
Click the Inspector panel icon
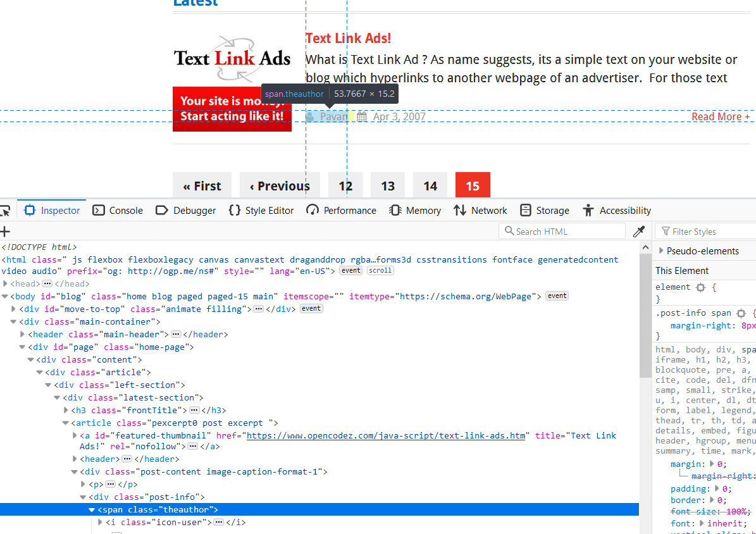tap(30, 210)
